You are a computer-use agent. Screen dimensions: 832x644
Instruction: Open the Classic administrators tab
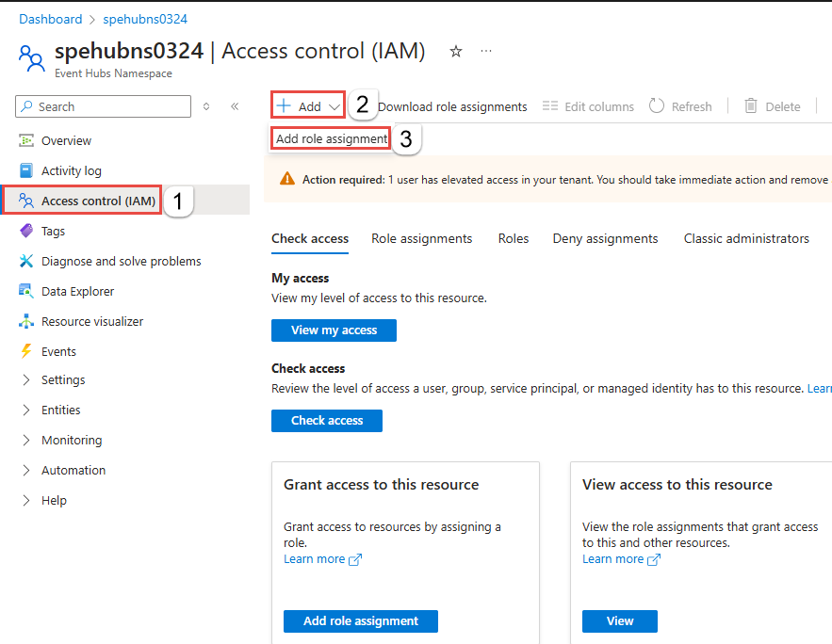tap(746, 238)
